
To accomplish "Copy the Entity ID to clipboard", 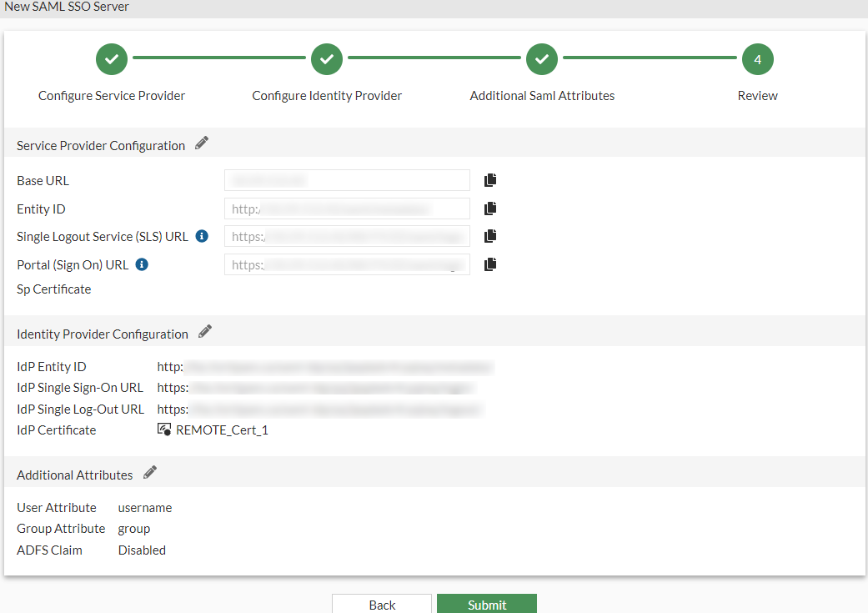I will pyautogui.click(x=490, y=208).
